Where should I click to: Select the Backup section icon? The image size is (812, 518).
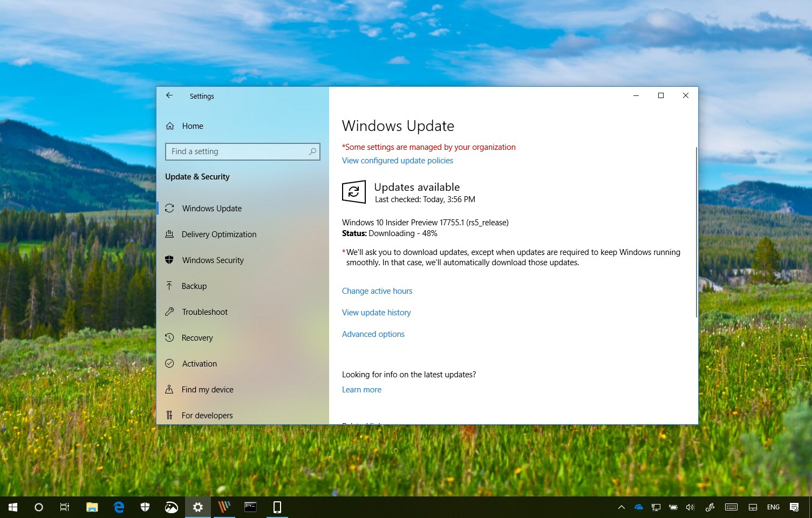coord(170,286)
